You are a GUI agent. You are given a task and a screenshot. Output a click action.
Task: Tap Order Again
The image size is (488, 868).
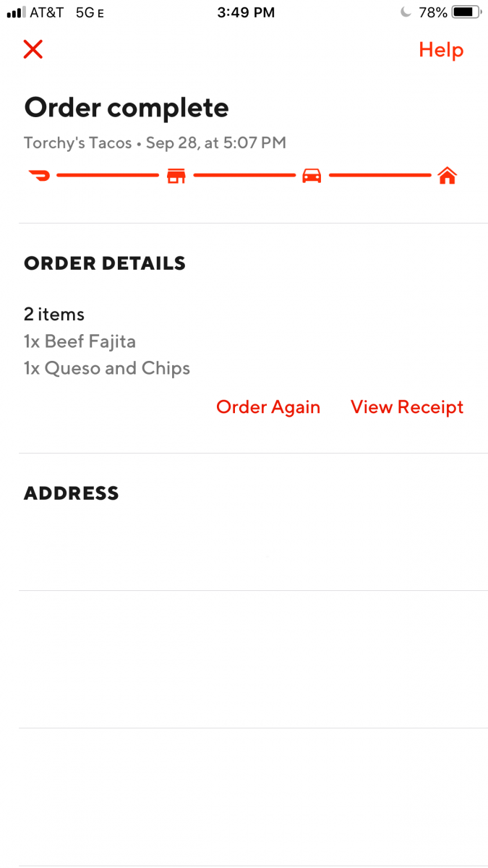coord(268,407)
